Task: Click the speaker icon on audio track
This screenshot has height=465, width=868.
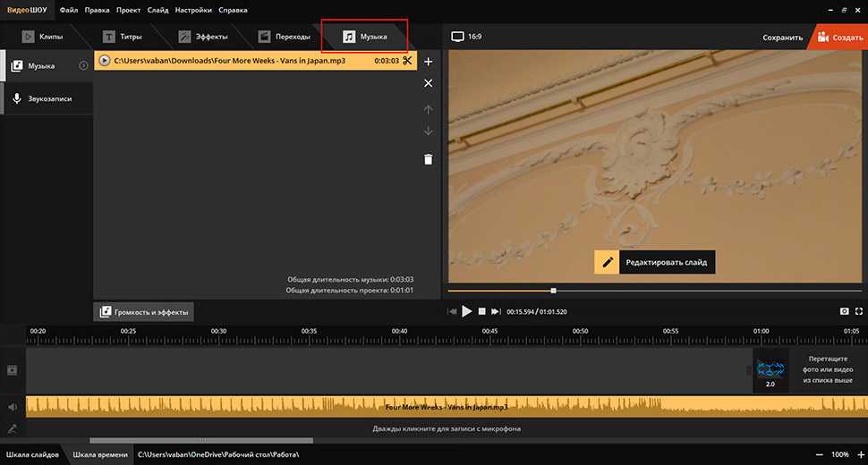Action: click(13, 407)
